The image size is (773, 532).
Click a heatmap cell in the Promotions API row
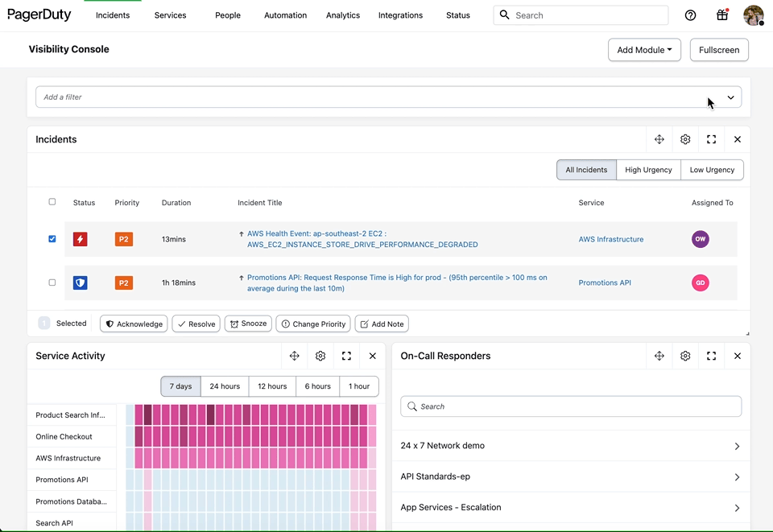pos(242,479)
